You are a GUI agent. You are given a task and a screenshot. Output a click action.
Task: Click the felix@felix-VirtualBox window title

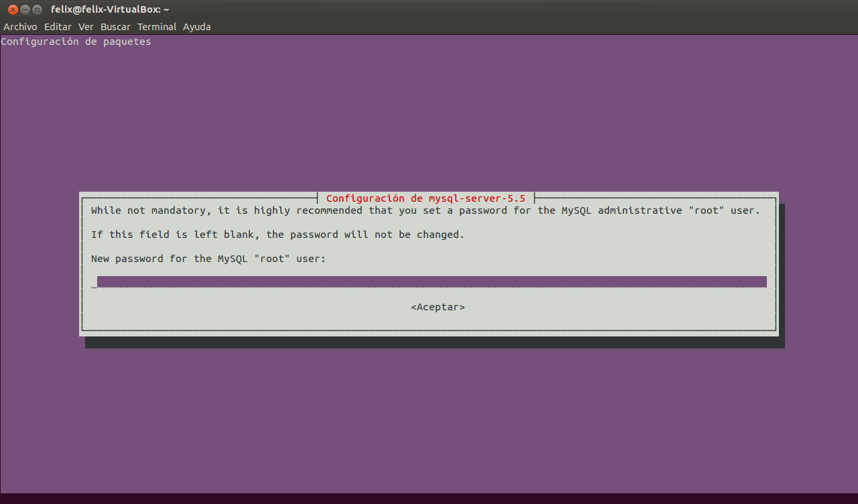pyautogui.click(x=110, y=9)
